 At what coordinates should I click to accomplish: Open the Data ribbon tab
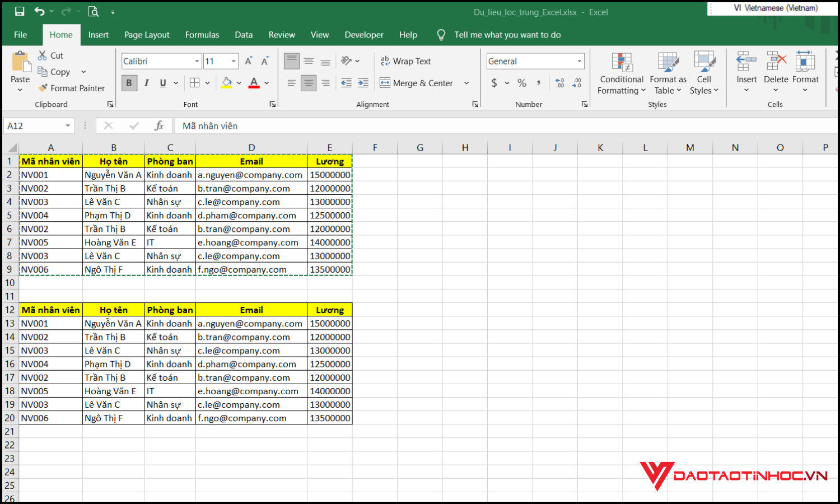[244, 35]
